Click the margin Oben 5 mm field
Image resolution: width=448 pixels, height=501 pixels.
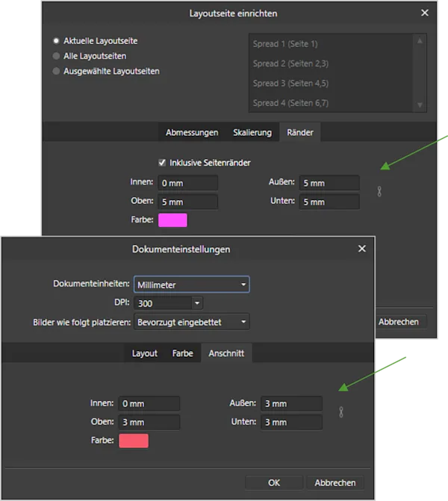click(187, 202)
